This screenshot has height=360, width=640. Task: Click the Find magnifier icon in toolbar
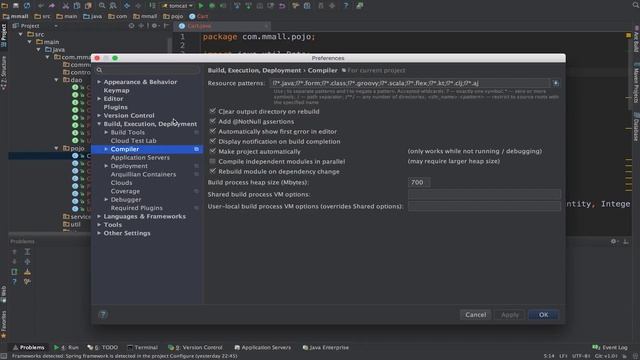(102, 6)
